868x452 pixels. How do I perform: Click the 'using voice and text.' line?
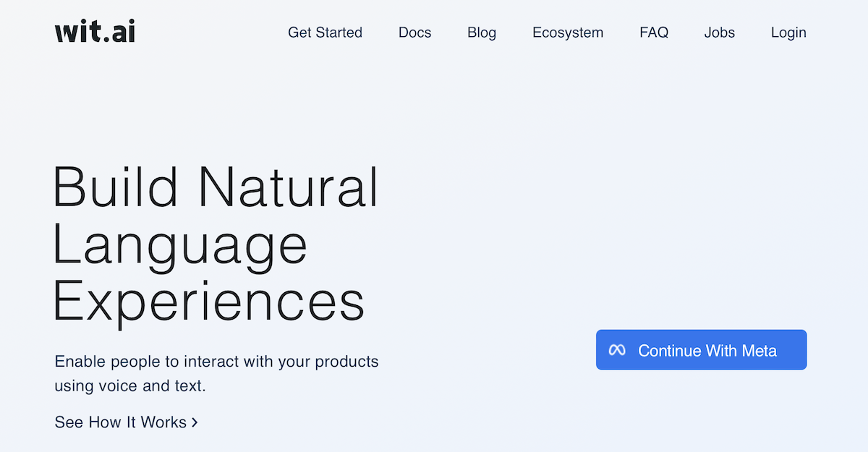(130, 386)
